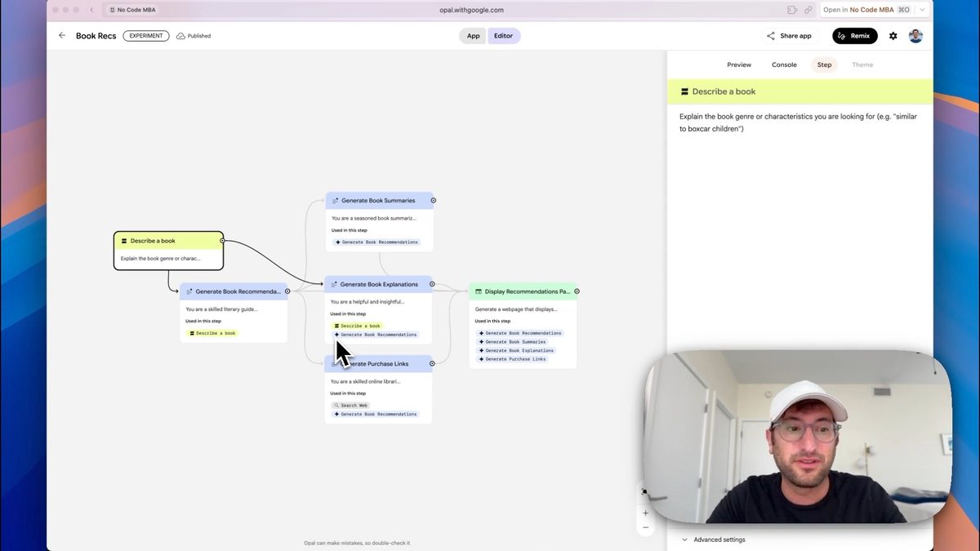Click output port of Generate Book Summaries node

434,200
